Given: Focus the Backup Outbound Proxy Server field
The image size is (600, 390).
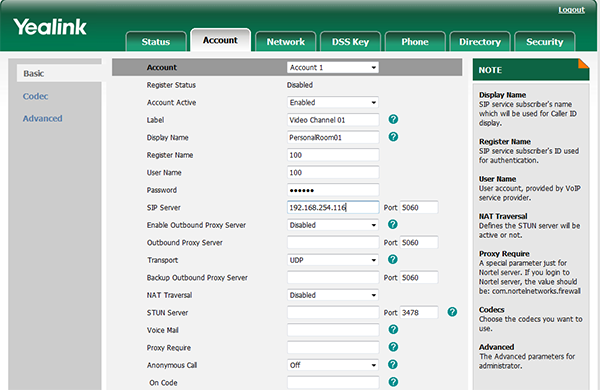Looking at the screenshot, I should click(x=333, y=277).
